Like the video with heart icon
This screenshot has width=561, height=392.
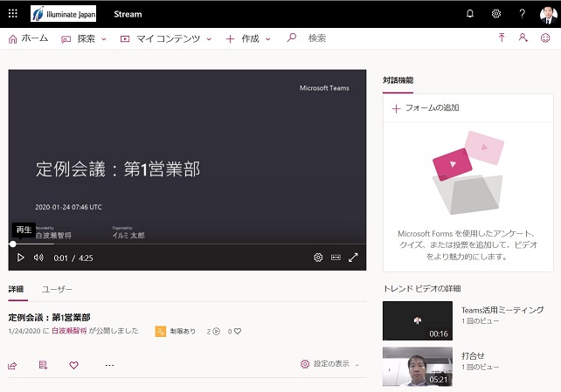pos(73,365)
